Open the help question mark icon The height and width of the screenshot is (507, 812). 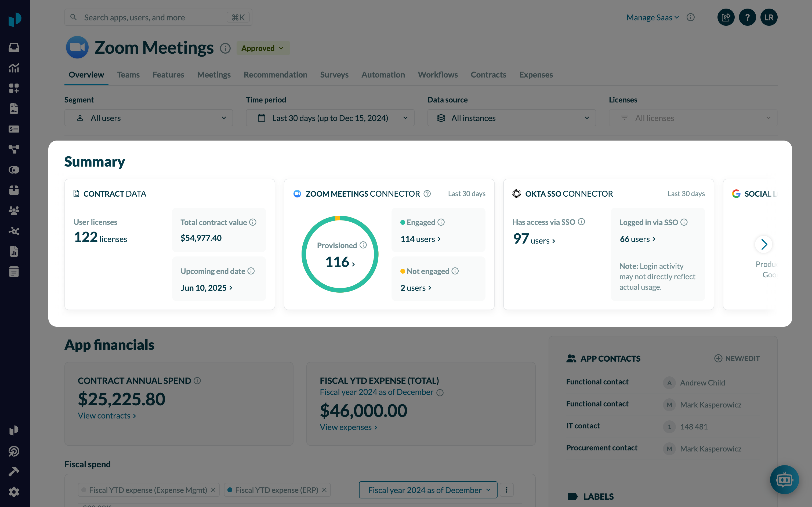[747, 17]
